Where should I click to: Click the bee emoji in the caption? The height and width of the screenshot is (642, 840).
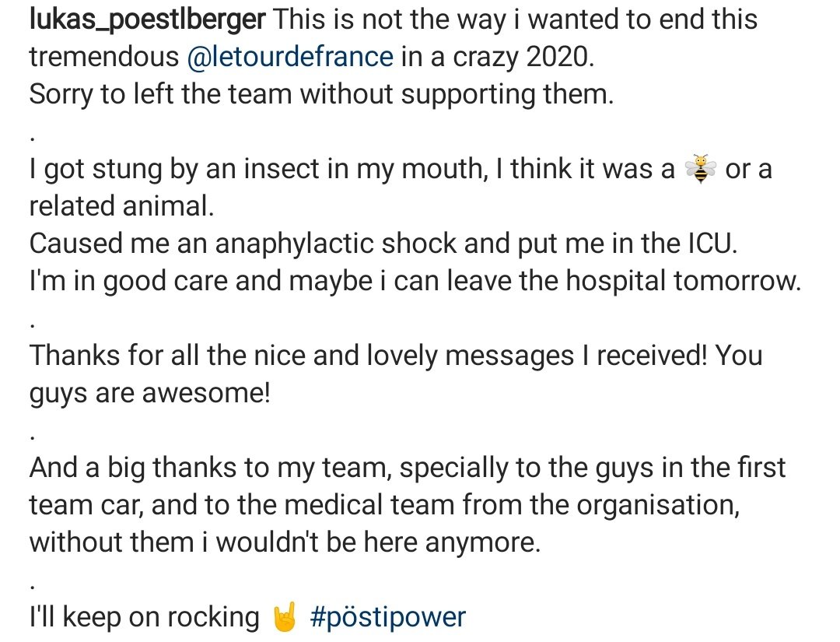pyautogui.click(x=700, y=169)
